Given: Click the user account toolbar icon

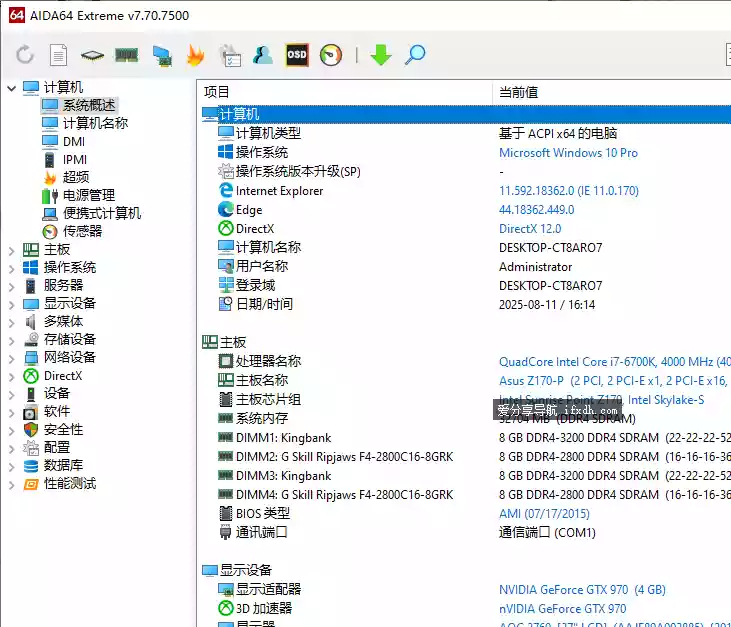Looking at the screenshot, I should [x=263, y=55].
